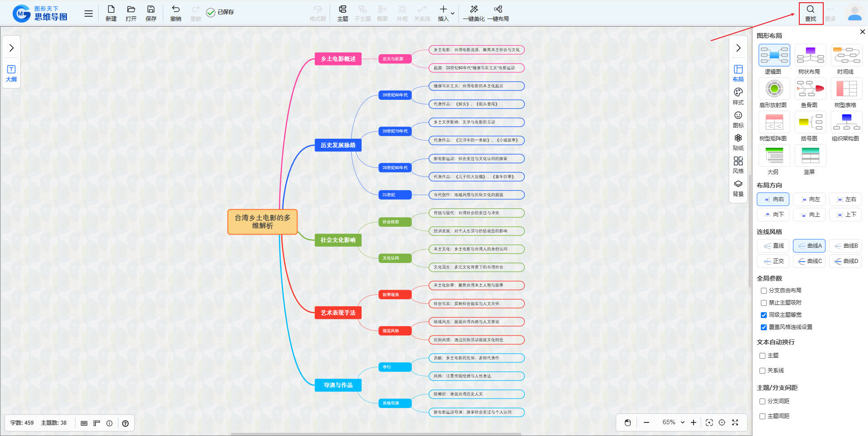Viewport: 868px width, 436px height.
Task: Click the 一键美化 magic wand icon
Action: click(473, 9)
